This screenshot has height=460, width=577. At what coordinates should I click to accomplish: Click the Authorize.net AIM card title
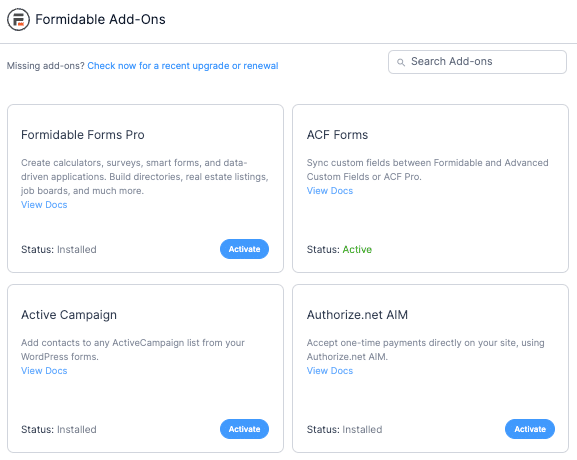357,315
